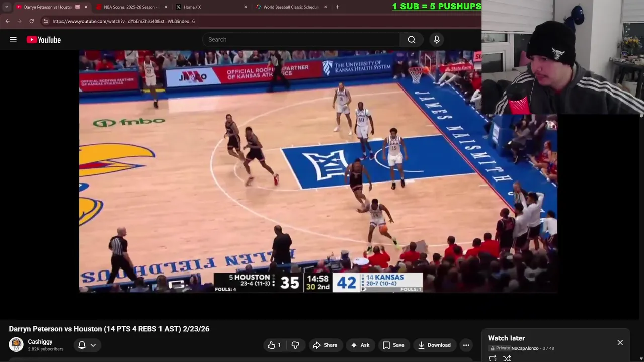Dislike the video
644x362 pixels.
click(295, 345)
